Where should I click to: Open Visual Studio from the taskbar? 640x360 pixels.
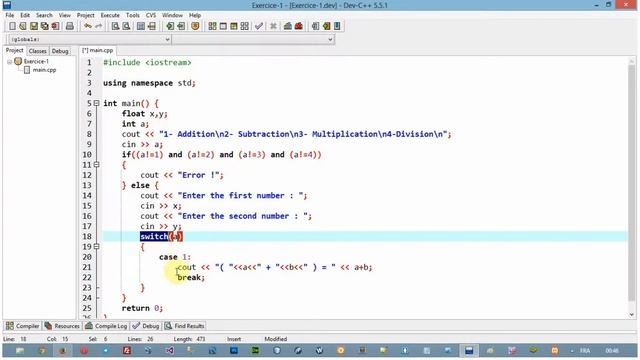click(x=169, y=350)
